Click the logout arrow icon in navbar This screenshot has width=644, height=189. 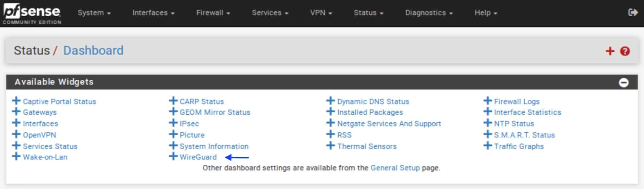633,13
